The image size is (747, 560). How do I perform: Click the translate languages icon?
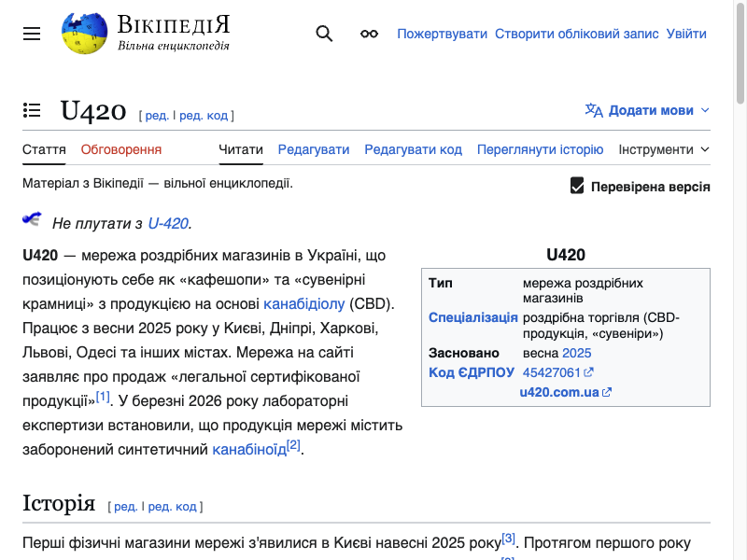pos(594,110)
